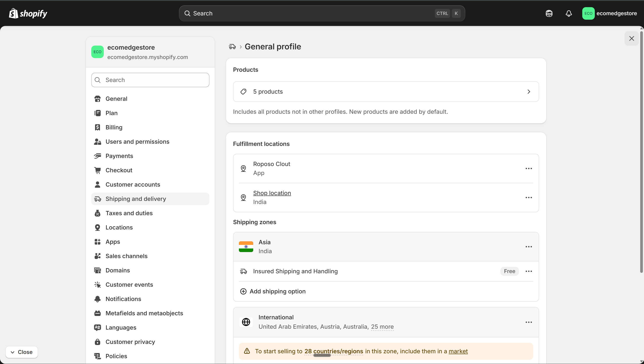Click the market link in warning banner
Screen dimensions: 644x364
point(458,351)
